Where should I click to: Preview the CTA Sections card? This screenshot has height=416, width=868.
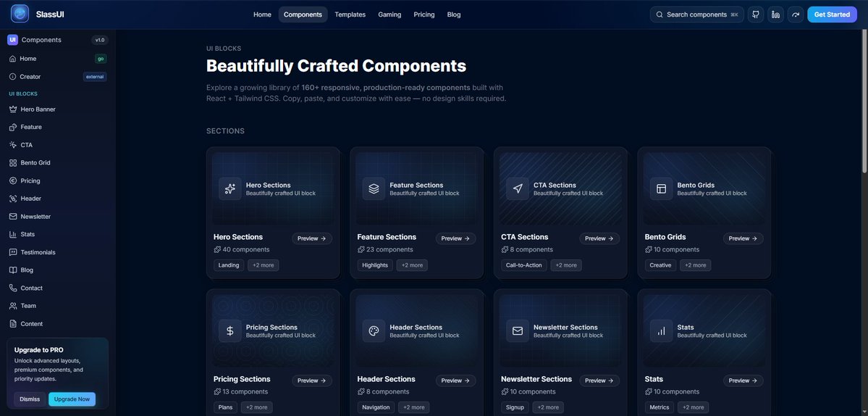599,238
